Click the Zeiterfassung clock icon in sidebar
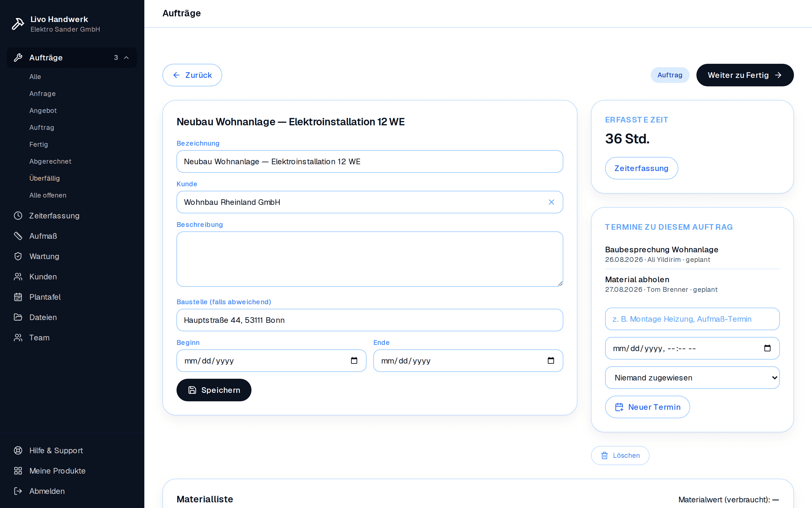 point(18,216)
